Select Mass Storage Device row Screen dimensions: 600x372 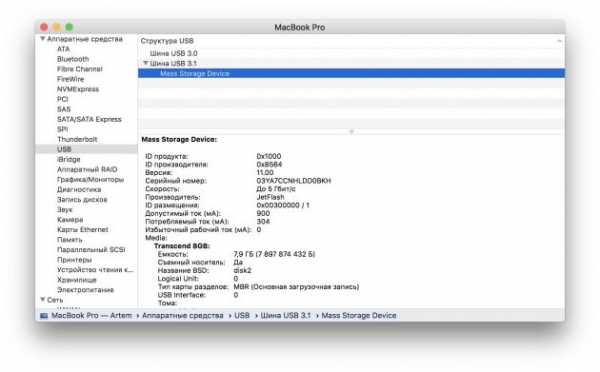pos(351,73)
